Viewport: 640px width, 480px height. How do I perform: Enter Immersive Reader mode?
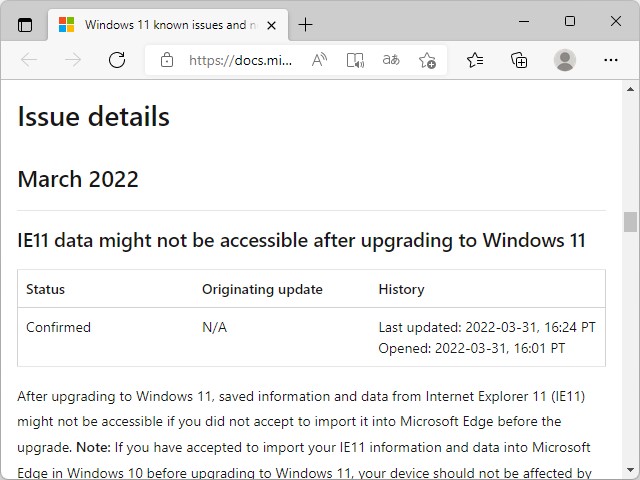tap(355, 60)
